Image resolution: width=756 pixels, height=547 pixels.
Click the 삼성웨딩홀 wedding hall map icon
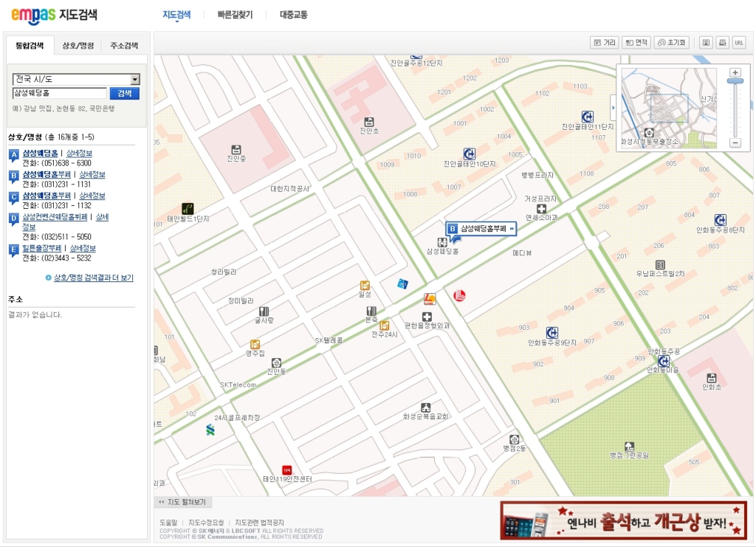tap(442, 242)
